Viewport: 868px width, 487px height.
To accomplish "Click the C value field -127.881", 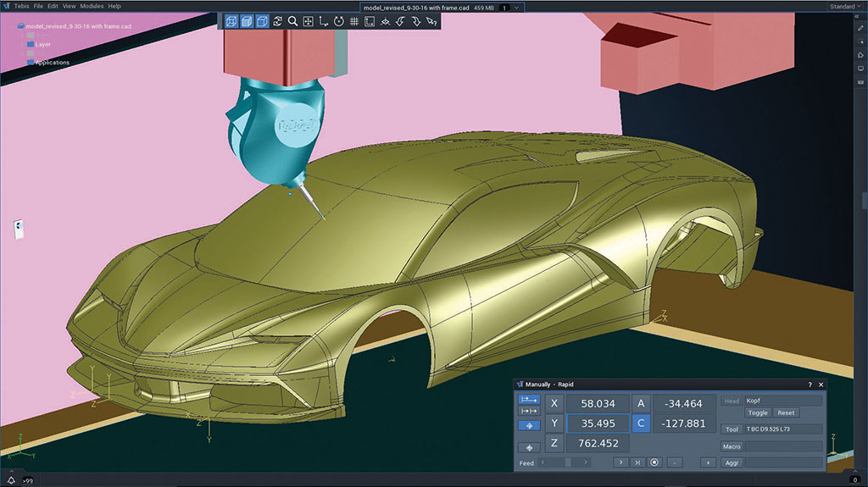I will 684,423.
